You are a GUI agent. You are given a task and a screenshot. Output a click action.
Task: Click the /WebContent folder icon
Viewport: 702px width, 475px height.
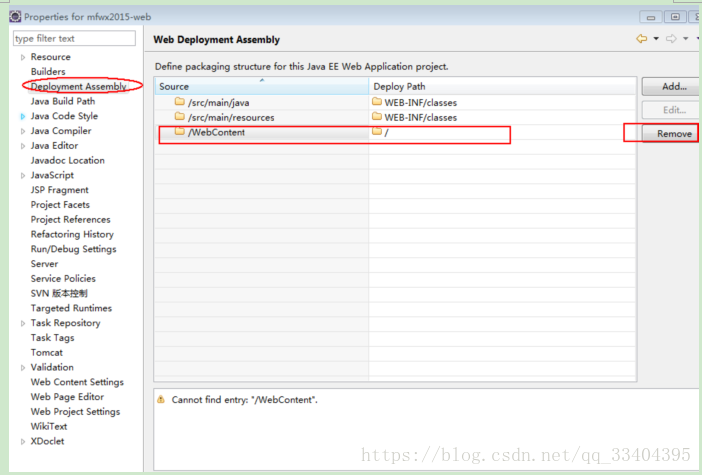point(180,131)
